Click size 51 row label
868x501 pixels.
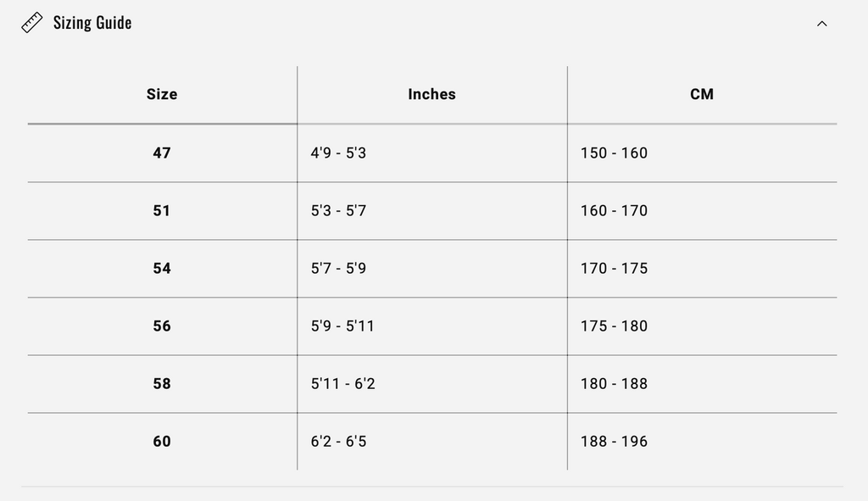pyautogui.click(x=162, y=211)
